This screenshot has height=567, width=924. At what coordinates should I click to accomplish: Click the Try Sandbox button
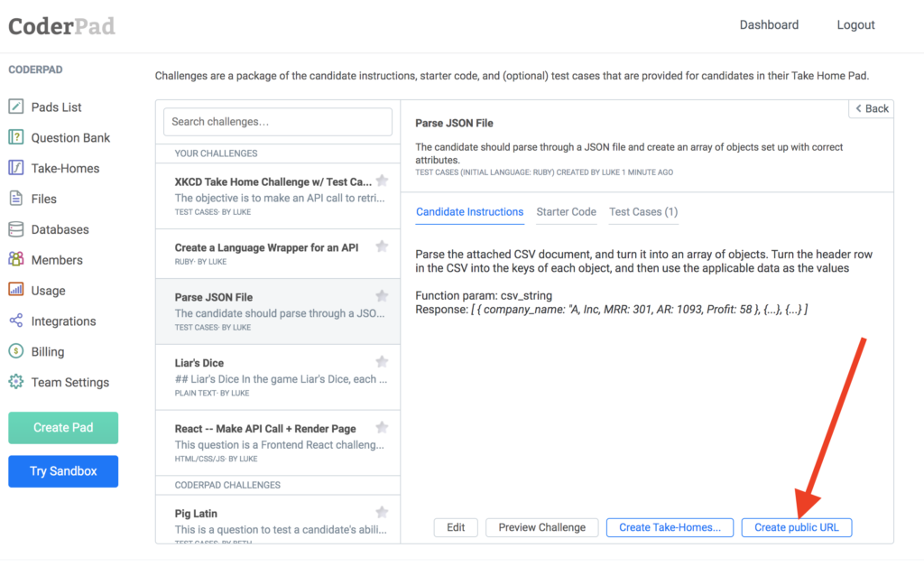coord(63,471)
